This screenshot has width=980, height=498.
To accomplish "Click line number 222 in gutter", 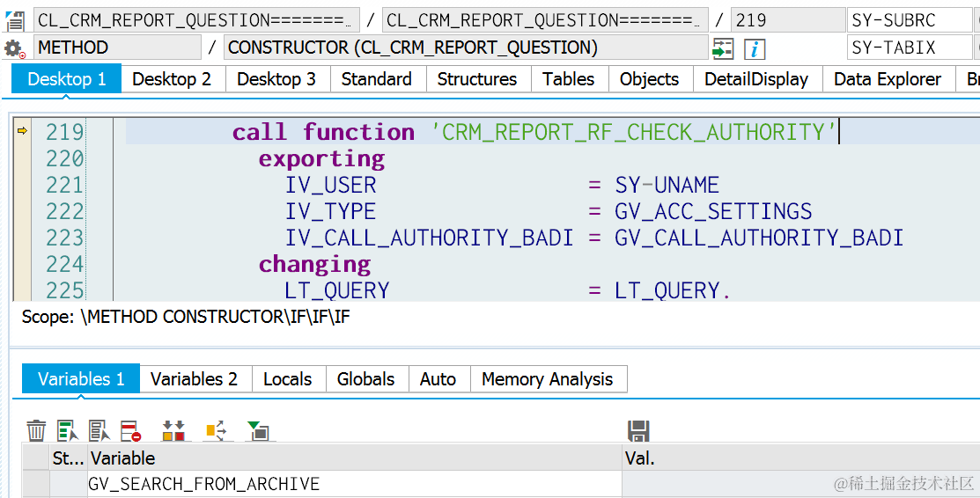I will (x=64, y=211).
